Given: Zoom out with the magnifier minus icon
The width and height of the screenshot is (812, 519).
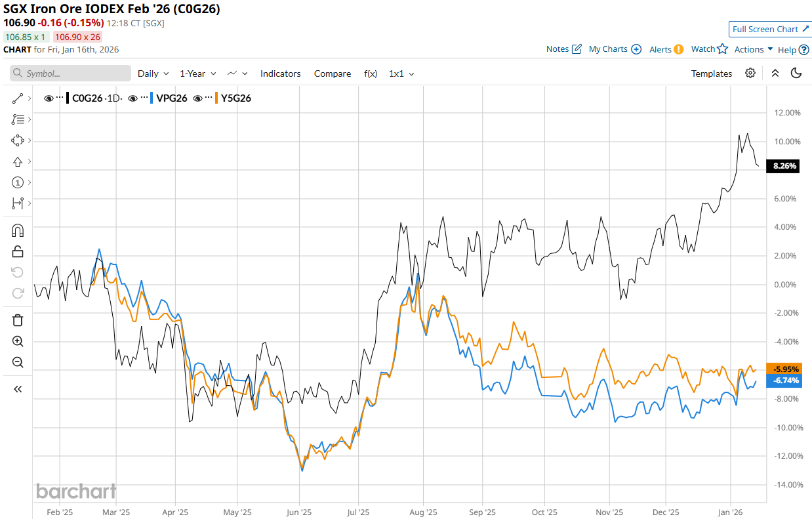Looking at the screenshot, I should (x=18, y=362).
